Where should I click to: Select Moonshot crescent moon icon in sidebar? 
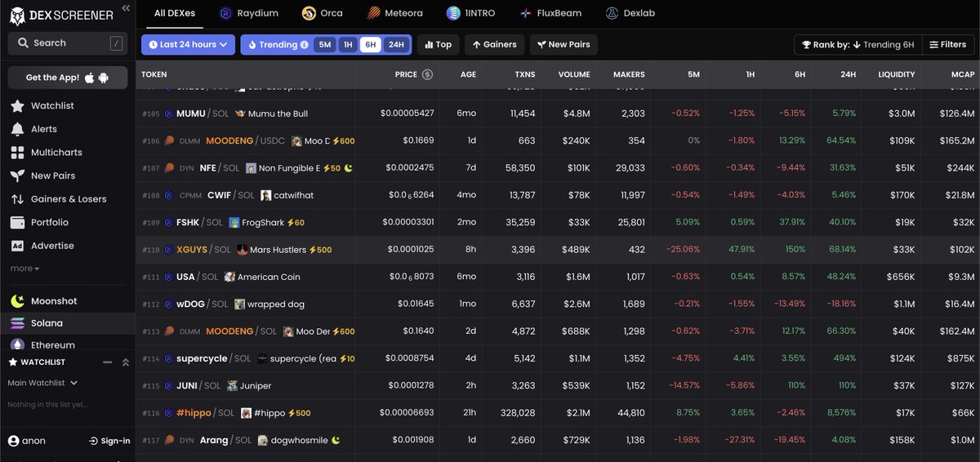17,301
